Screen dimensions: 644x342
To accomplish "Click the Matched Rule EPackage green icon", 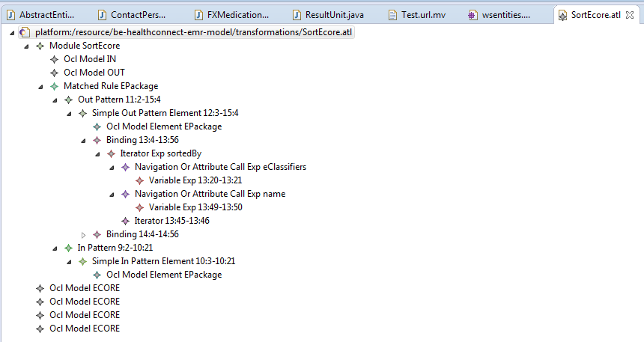I will coord(54,86).
